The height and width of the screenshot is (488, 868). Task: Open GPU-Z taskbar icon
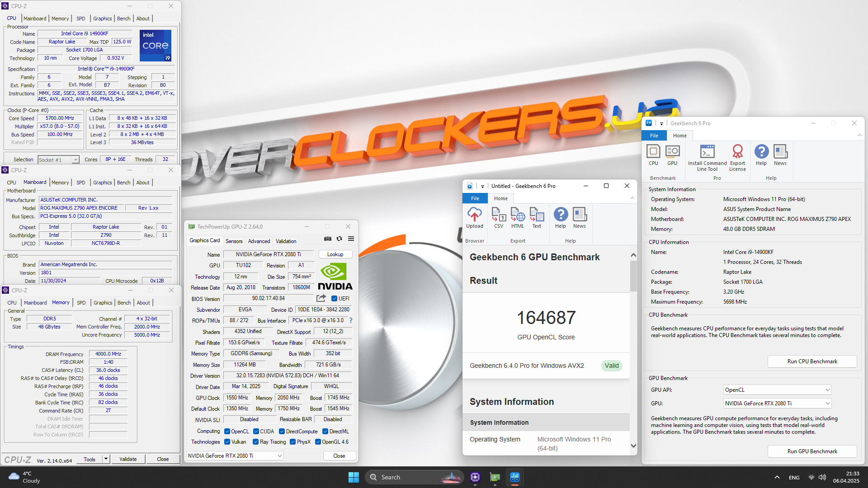[495, 477]
